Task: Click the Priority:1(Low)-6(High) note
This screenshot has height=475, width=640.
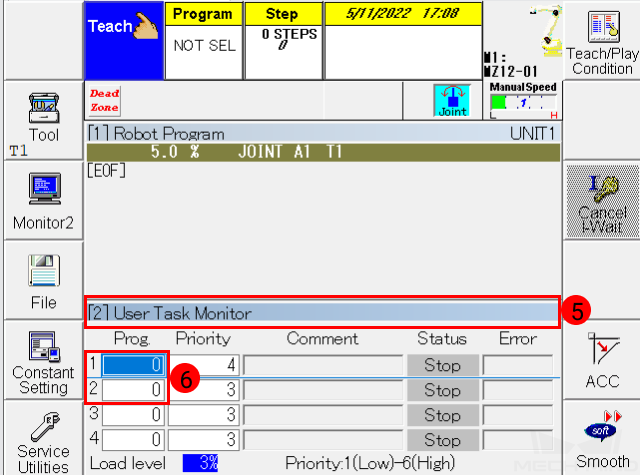Action: (x=370, y=463)
